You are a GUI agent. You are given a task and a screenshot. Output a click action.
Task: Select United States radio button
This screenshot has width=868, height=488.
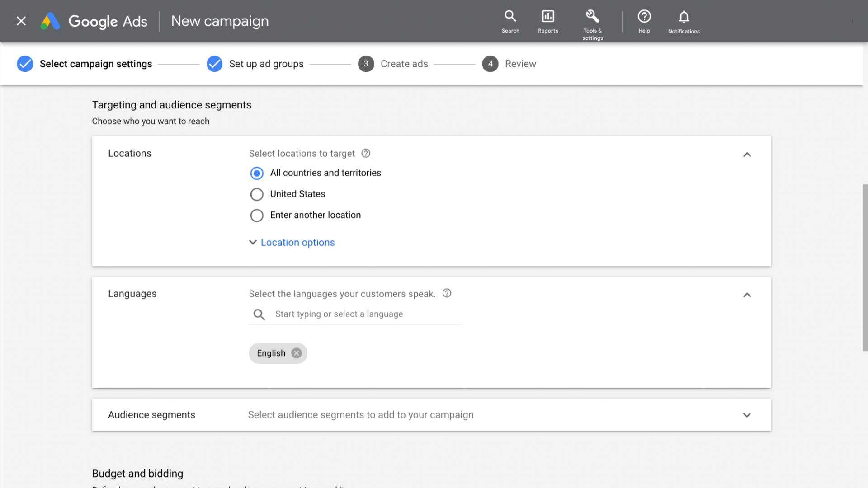pos(257,194)
